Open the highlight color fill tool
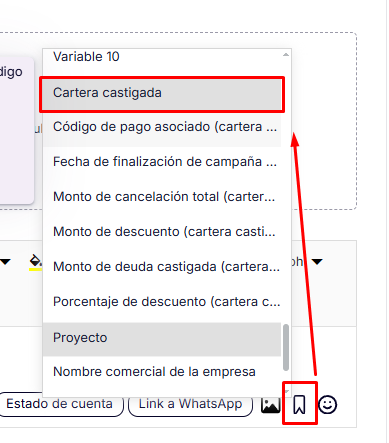 pyautogui.click(x=35, y=262)
